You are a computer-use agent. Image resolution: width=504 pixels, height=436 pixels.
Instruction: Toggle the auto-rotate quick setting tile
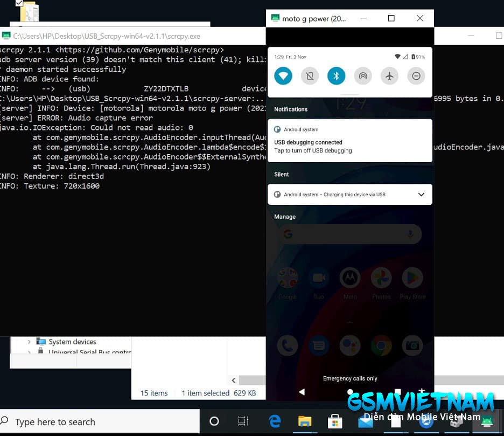click(310, 76)
